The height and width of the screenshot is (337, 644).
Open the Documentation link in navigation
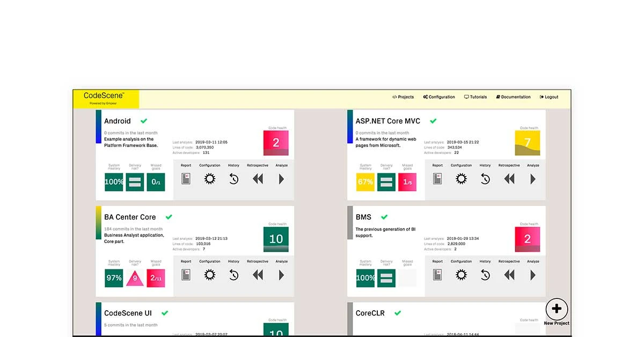514,97
